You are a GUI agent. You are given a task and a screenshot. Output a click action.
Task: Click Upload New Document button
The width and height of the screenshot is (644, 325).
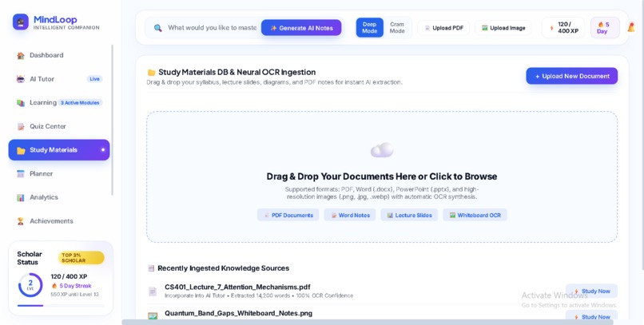572,76
